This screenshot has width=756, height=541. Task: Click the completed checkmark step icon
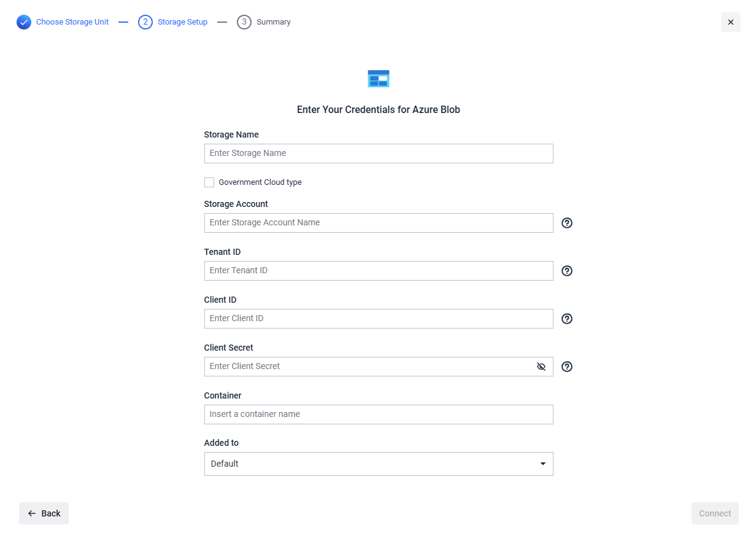tap(24, 22)
